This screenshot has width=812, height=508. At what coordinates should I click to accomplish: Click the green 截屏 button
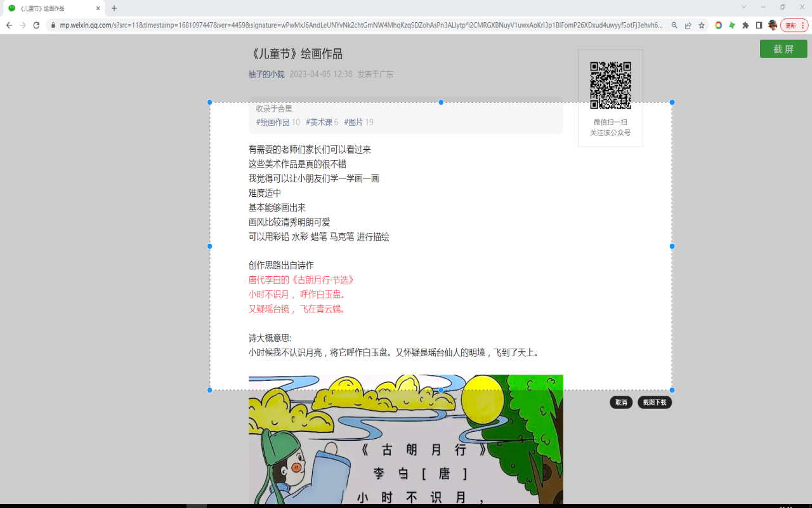[783, 49]
